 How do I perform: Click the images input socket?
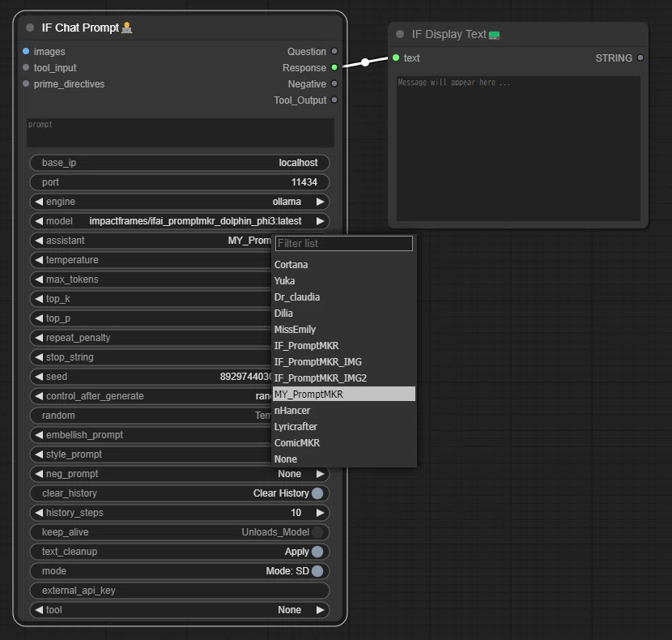pyautogui.click(x=26, y=52)
